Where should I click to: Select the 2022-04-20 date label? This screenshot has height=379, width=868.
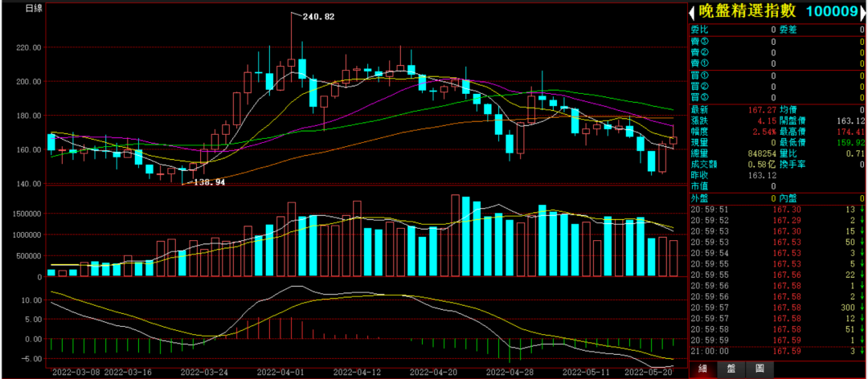[x=432, y=372]
